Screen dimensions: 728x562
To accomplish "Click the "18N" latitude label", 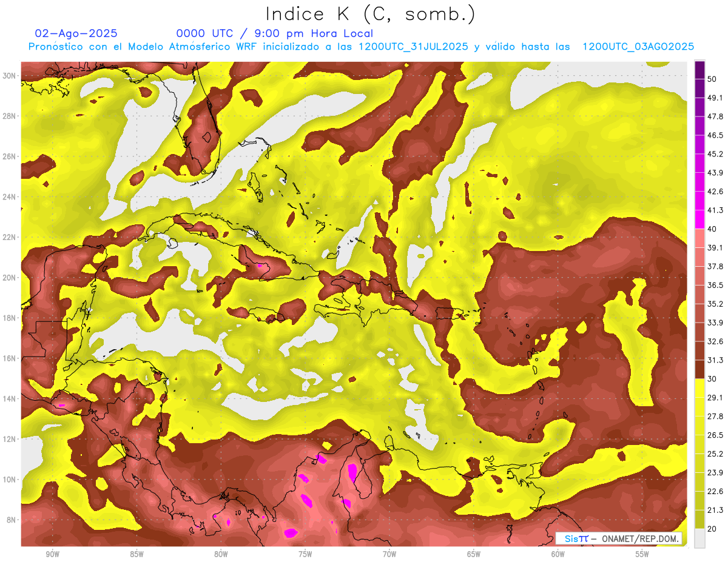I will (10, 318).
